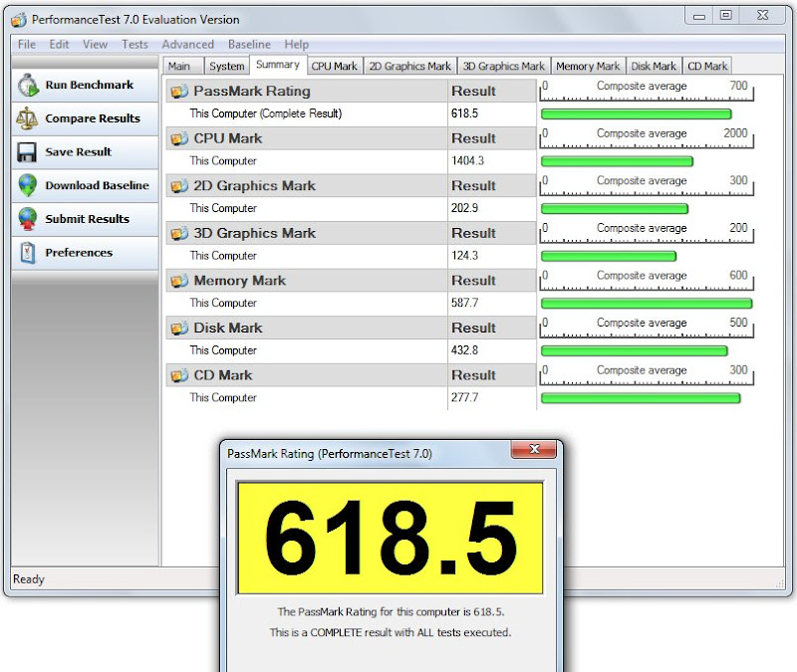
Task: Click the 2D Graphics result value 202.9
Action: tap(464, 208)
